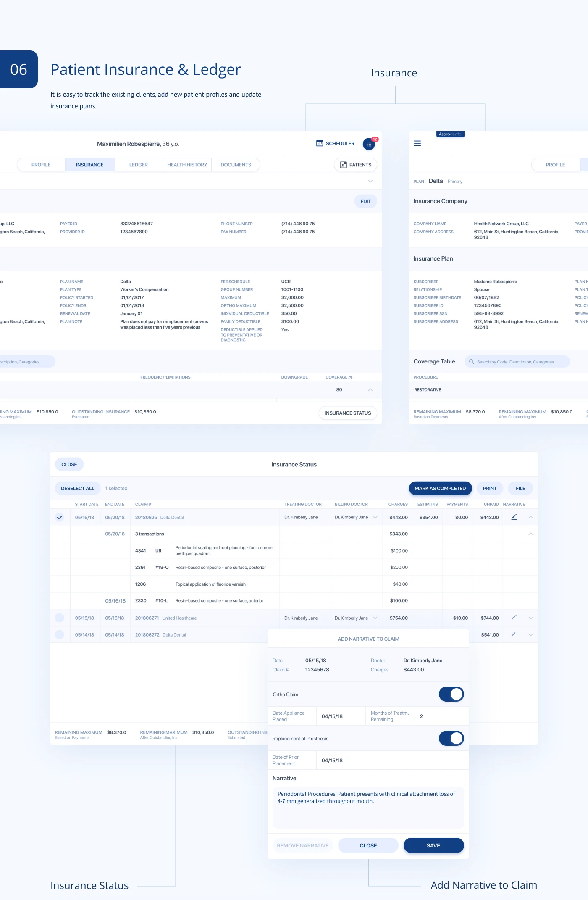
Task: Click Mark as Completed button
Action: (x=440, y=488)
